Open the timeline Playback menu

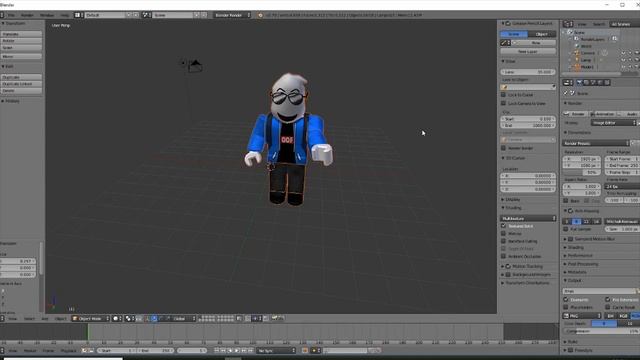69,351
